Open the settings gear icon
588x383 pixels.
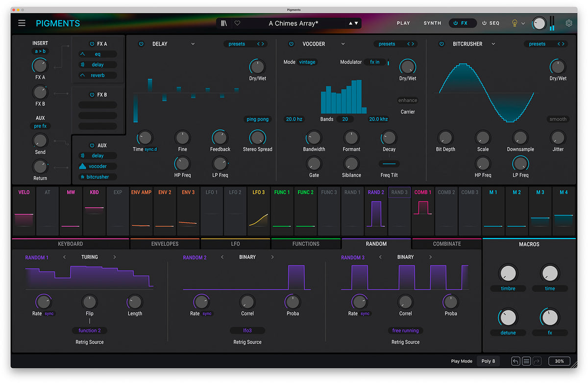coord(569,23)
